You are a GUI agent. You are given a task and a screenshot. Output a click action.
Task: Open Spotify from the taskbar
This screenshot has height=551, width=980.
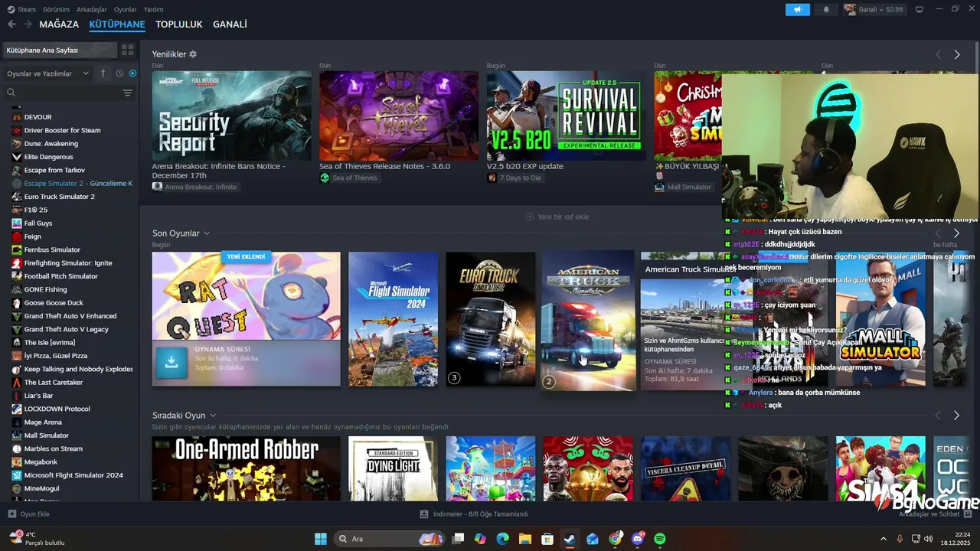[660, 539]
